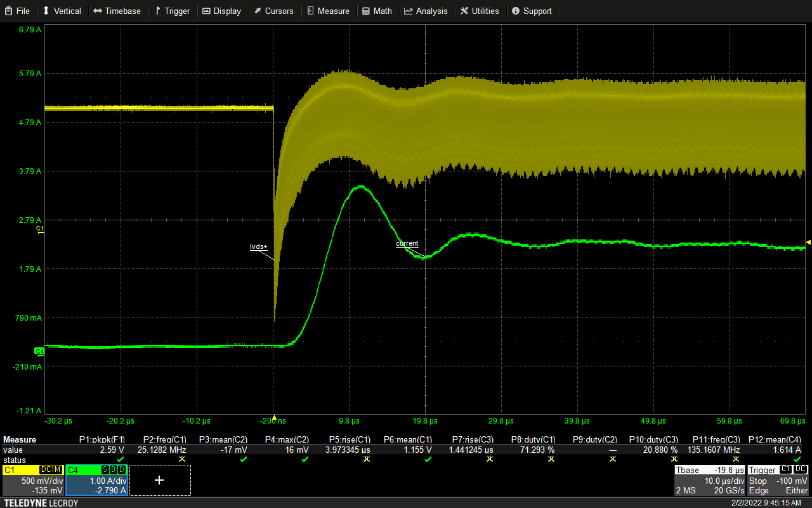This screenshot has height=508, width=812.
Task: Open the Trigger descriptor box
Action: pyautogui.click(x=778, y=480)
